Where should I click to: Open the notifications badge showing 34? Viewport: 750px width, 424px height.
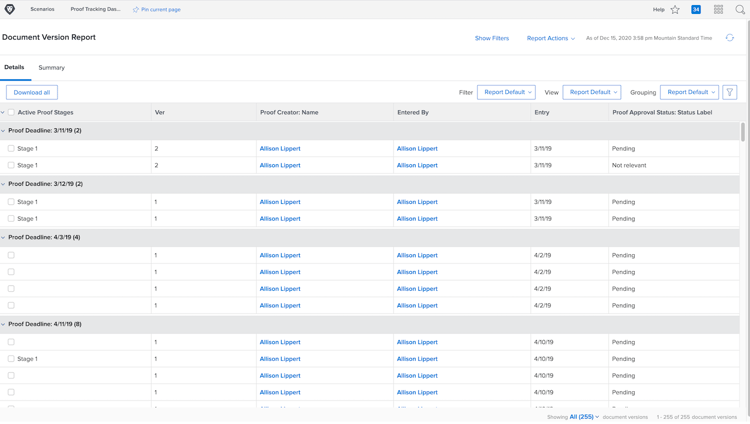click(696, 9)
